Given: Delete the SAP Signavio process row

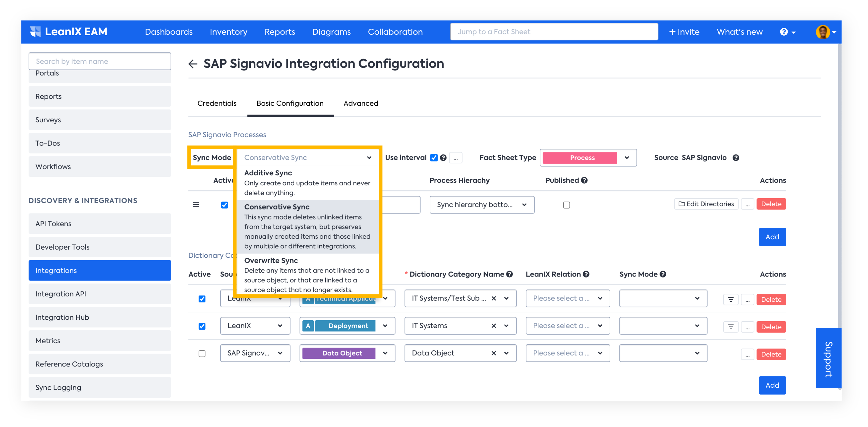Looking at the screenshot, I should [771, 204].
